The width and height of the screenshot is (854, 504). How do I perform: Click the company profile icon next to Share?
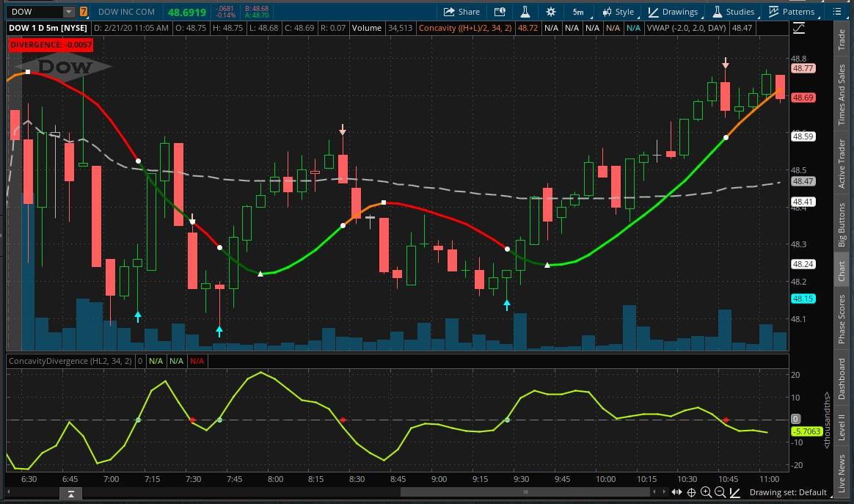click(x=500, y=12)
